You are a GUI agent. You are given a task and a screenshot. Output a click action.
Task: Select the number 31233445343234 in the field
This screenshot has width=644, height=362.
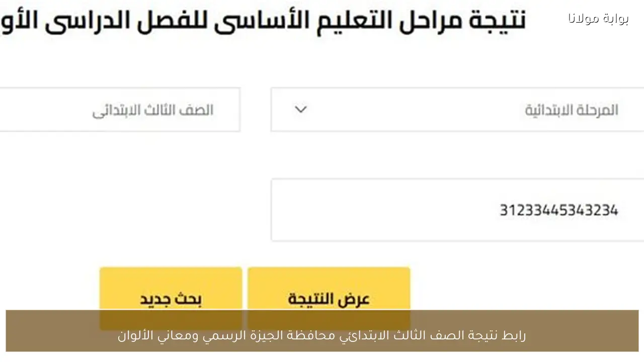coord(558,210)
